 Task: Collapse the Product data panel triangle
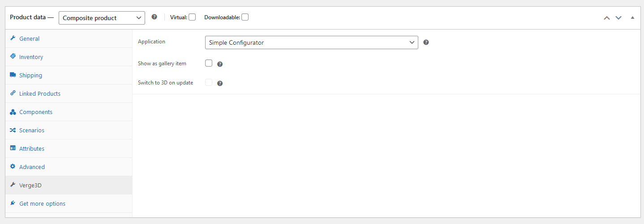632,18
